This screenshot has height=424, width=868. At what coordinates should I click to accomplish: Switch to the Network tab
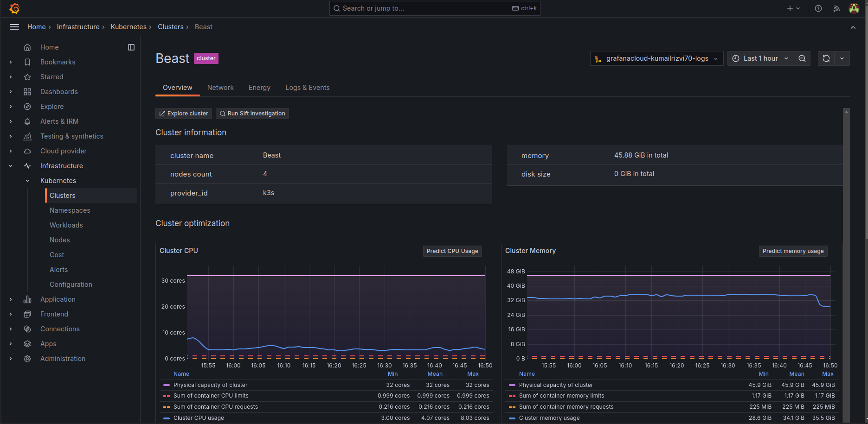[220, 88]
